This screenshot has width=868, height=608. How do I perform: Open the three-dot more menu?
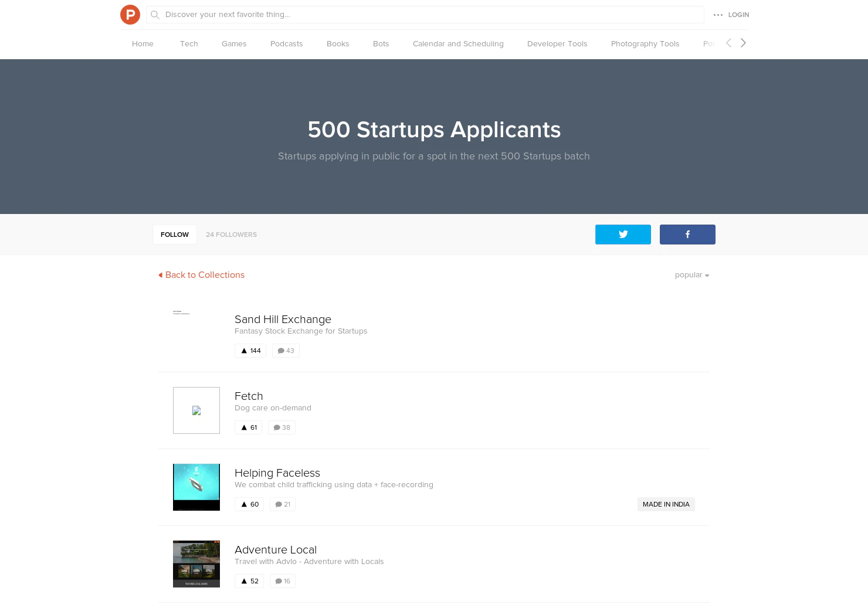click(718, 15)
